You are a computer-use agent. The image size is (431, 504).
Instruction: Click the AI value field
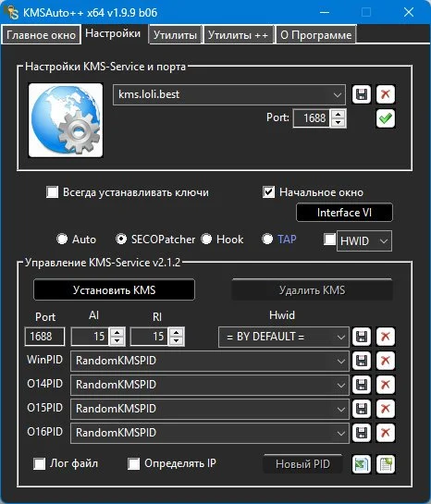91,337
